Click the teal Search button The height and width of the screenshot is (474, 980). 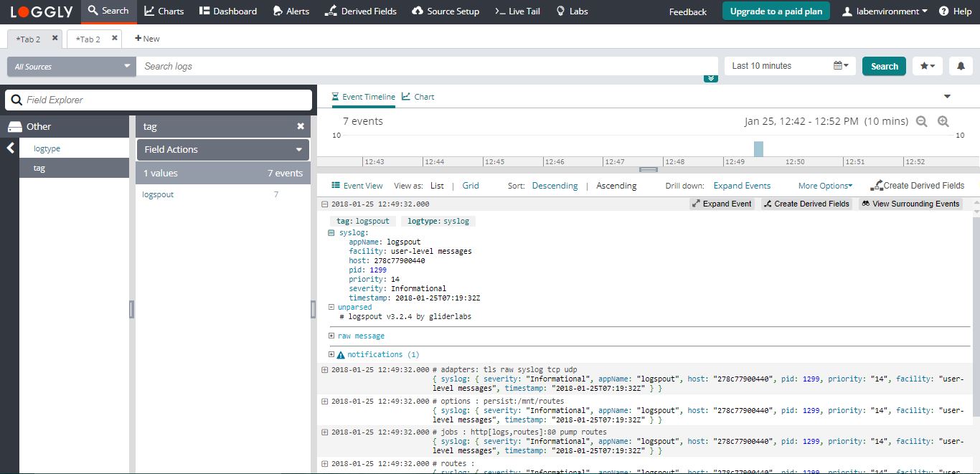(x=884, y=66)
